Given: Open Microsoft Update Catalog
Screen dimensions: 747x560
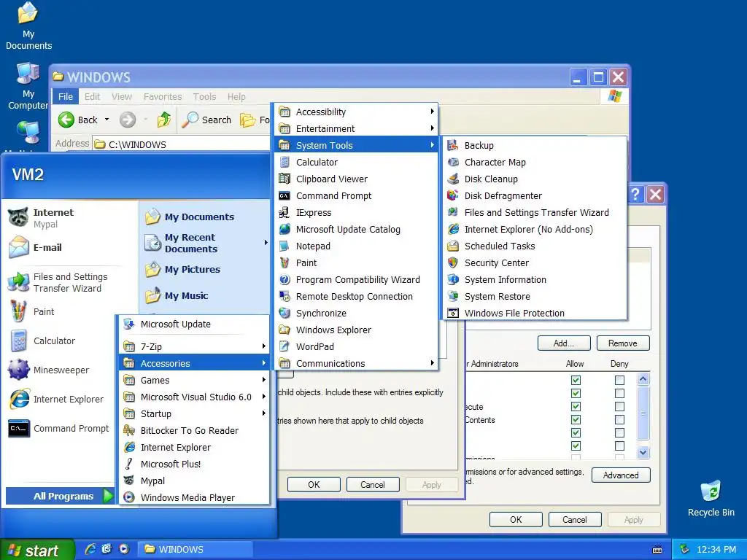Looking at the screenshot, I should 356,229.
